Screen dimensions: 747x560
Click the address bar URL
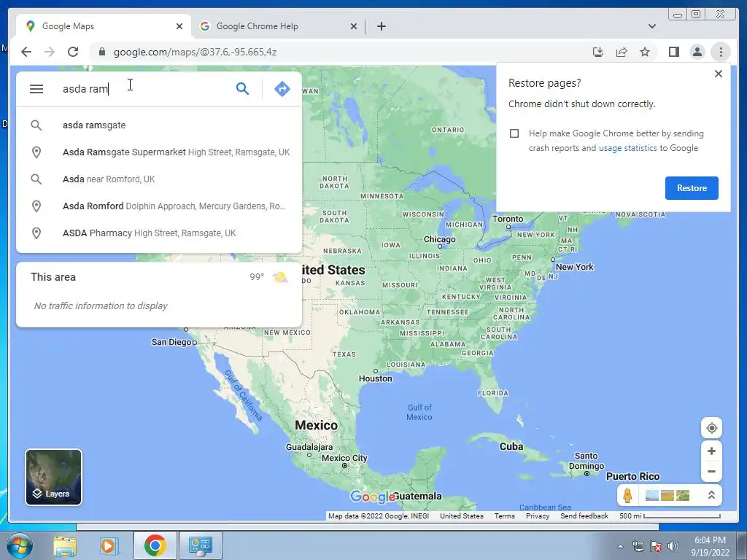(195, 52)
